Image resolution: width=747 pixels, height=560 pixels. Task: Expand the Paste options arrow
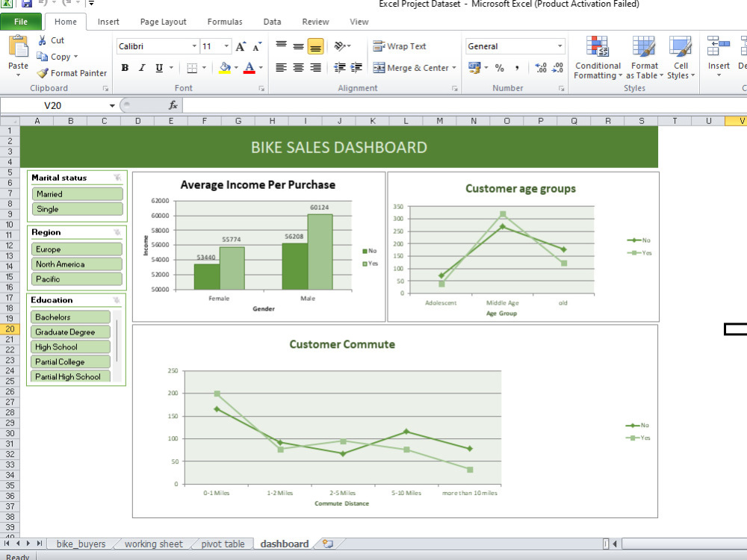(x=18, y=75)
